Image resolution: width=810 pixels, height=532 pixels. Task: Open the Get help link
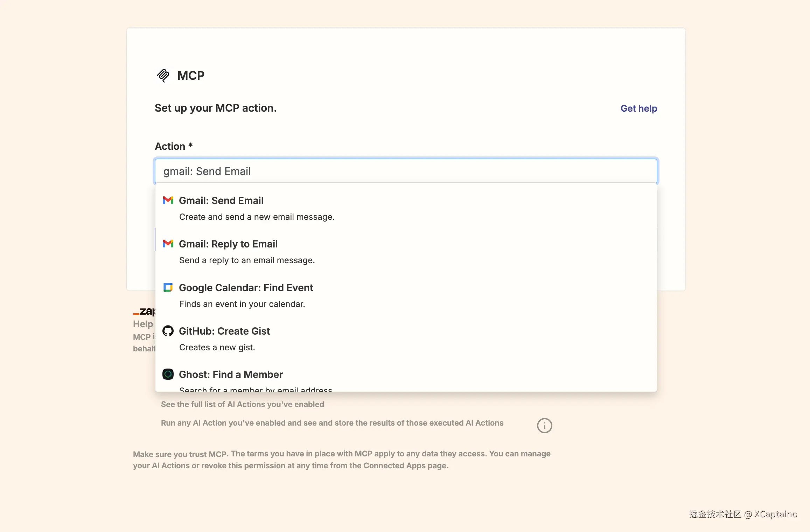(638, 108)
